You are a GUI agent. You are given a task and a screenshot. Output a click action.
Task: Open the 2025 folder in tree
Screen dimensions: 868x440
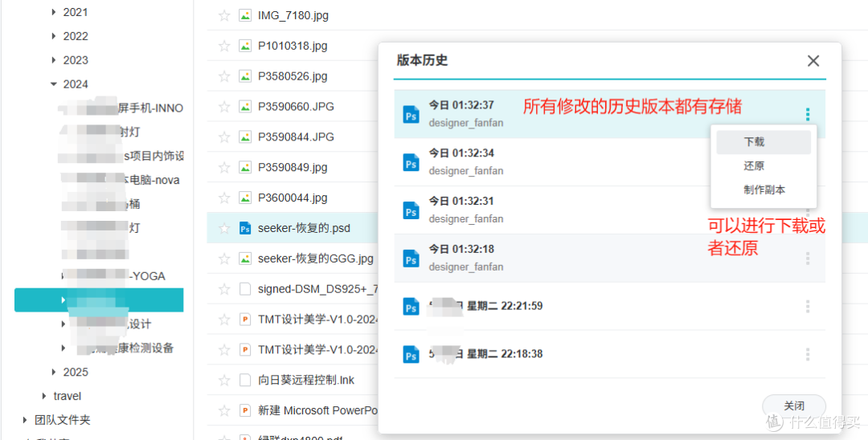pos(76,372)
